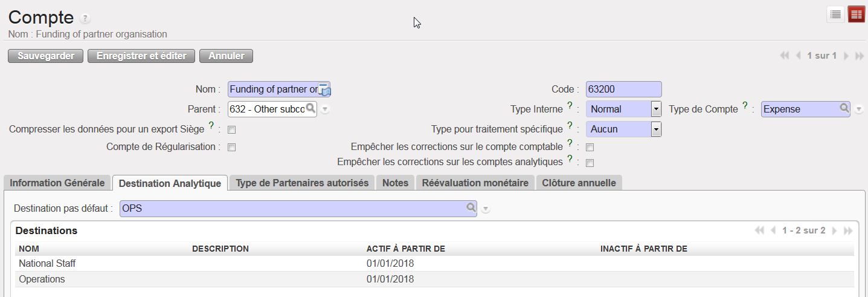This screenshot has width=868, height=297.
Task: Click into the Code input field
Action: coord(623,90)
